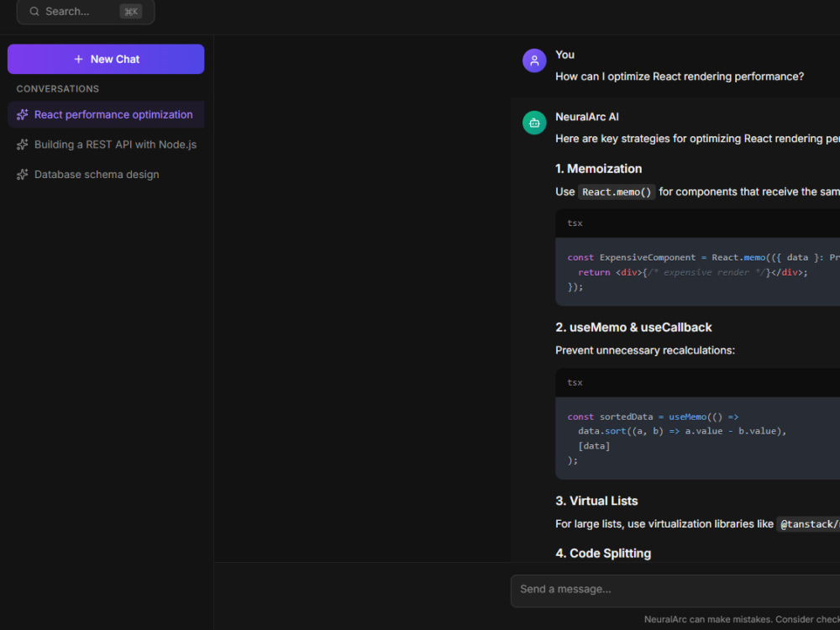Click the Search input field
Viewport: 840px width, 630px height.
(x=85, y=11)
